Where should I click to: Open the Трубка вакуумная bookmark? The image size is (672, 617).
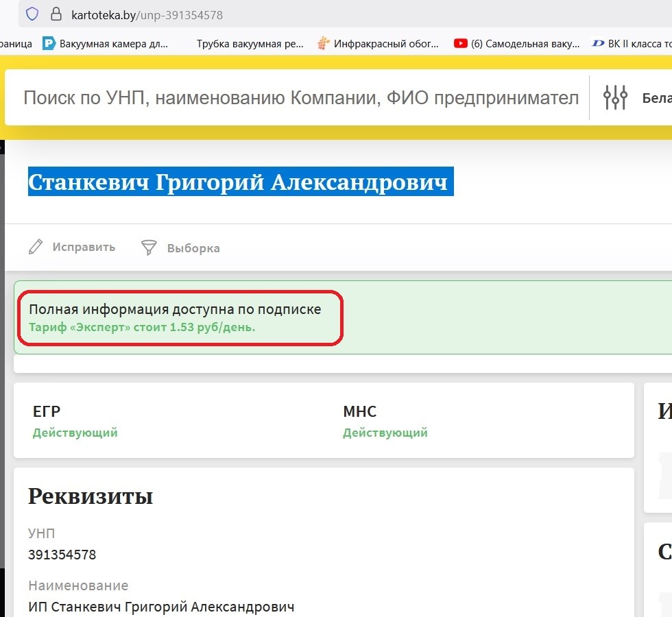coord(250,43)
